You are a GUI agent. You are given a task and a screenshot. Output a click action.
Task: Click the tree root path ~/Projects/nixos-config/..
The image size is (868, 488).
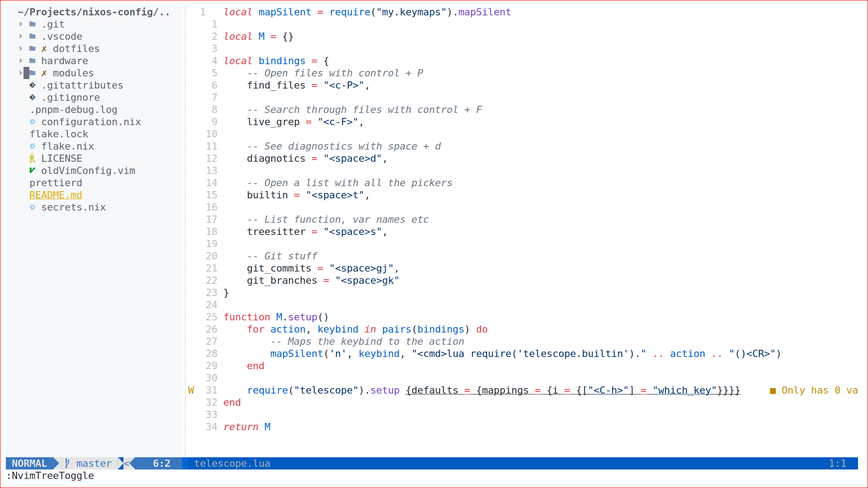click(x=94, y=12)
